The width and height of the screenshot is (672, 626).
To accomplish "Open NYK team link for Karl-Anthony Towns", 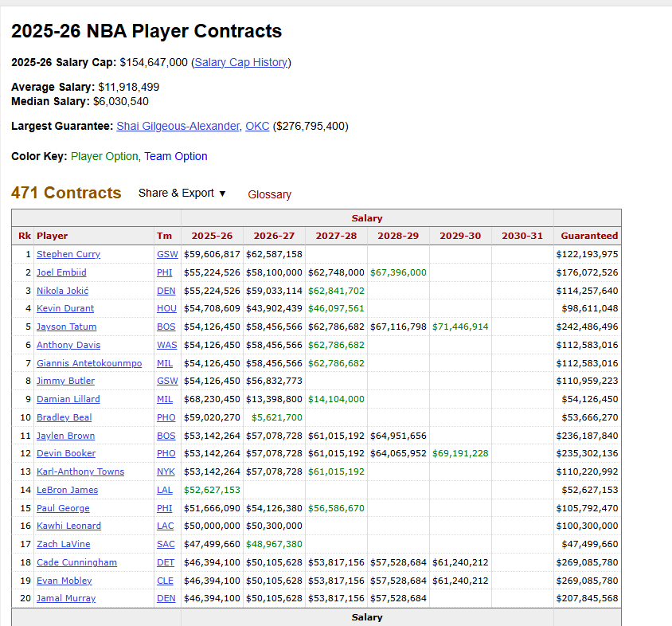I will pyautogui.click(x=166, y=471).
